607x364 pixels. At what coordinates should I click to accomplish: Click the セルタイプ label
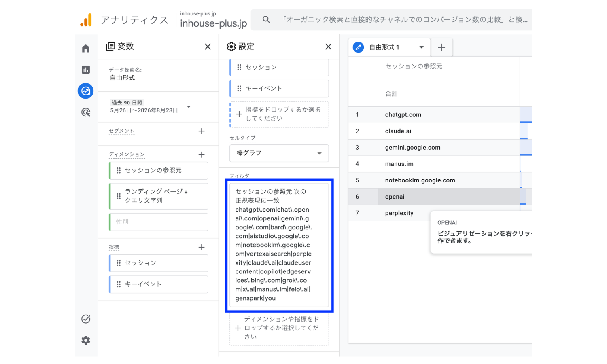coord(242,138)
